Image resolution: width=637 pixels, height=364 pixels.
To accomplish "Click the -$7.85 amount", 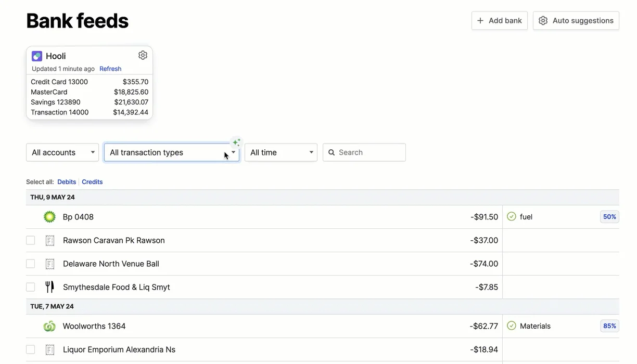I will pos(487,287).
